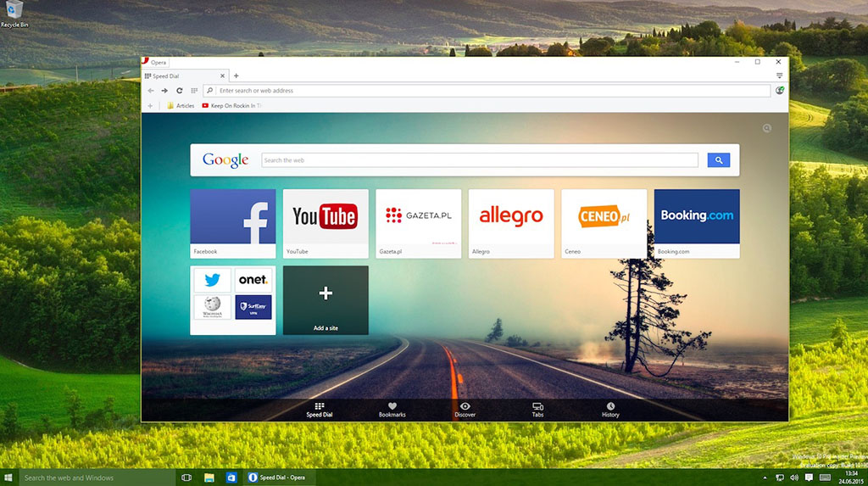Image resolution: width=868 pixels, height=486 pixels.
Task: Switch to Tabs in bottom navigation
Action: coord(537,410)
